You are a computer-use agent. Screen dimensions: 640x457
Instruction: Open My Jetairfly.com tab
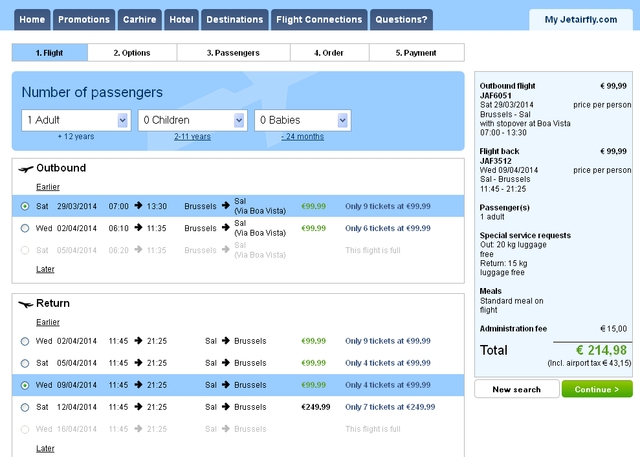581,20
